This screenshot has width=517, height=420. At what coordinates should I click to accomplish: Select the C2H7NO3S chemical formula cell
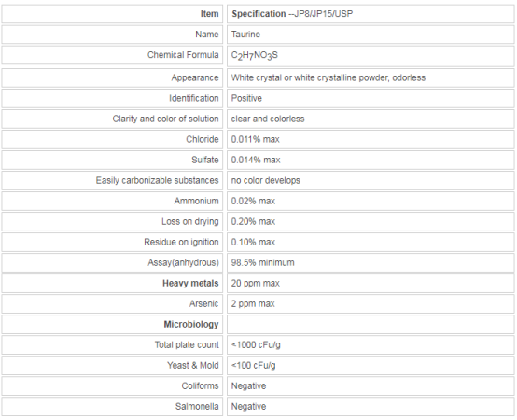[x=370, y=55]
